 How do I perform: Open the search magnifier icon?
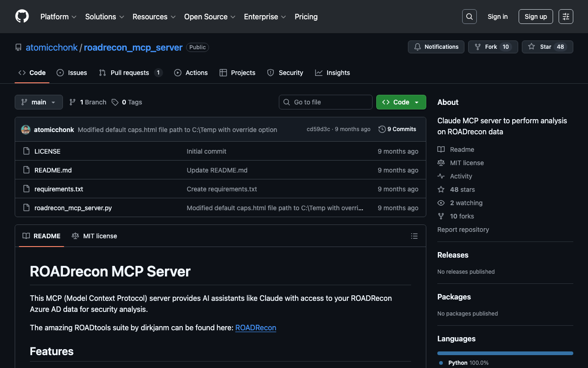click(x=469, y=17)
